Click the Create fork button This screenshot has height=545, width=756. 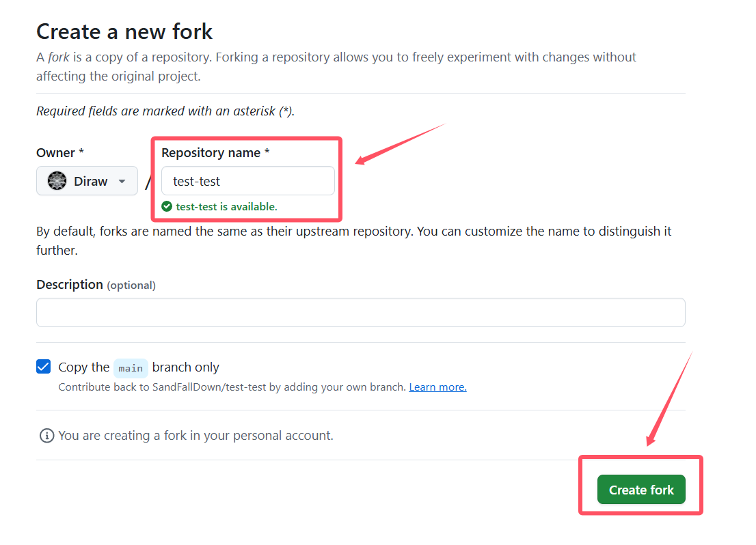[x=641, y=490]
